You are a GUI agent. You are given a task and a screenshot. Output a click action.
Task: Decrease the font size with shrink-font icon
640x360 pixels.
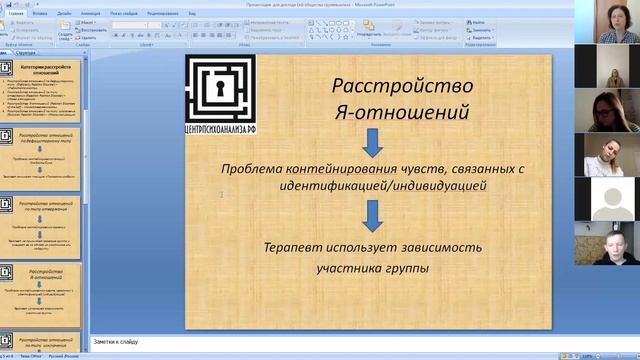point(174,25)
